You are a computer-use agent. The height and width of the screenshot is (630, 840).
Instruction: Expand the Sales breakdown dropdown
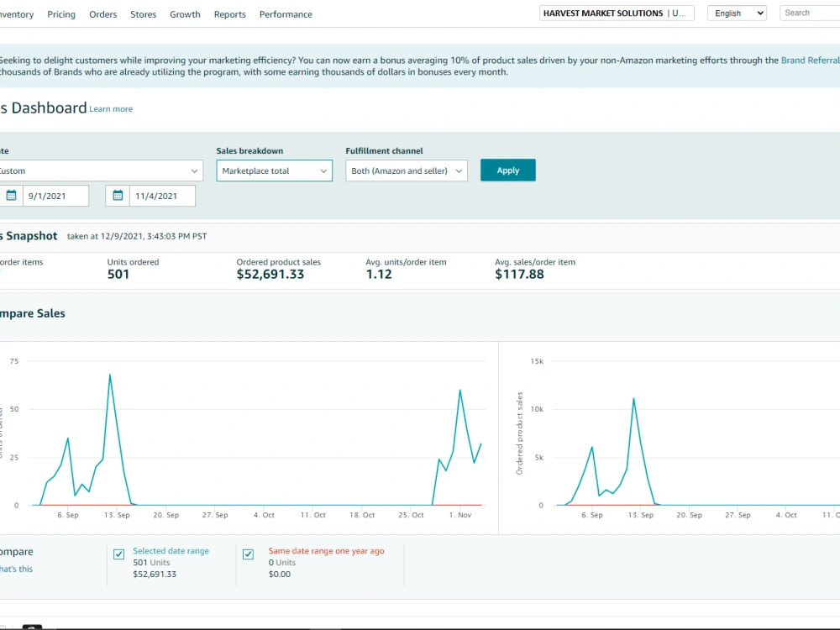coord(275,171)
